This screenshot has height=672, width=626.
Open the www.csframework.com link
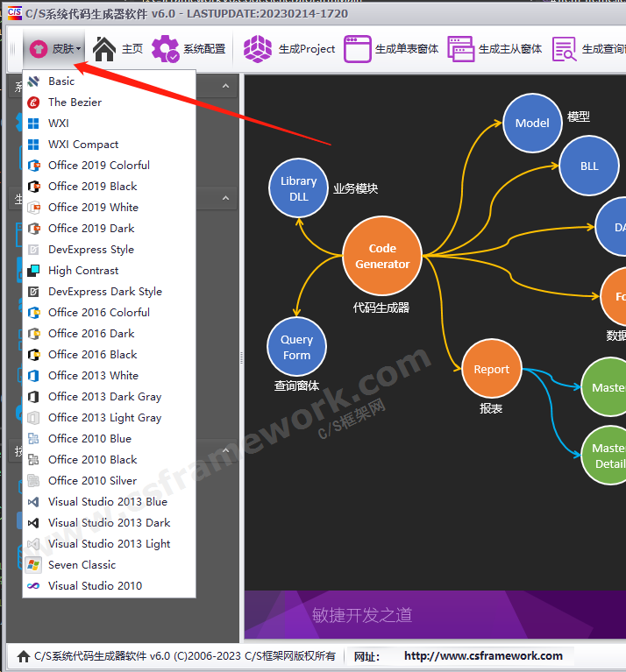click(483, 655)
